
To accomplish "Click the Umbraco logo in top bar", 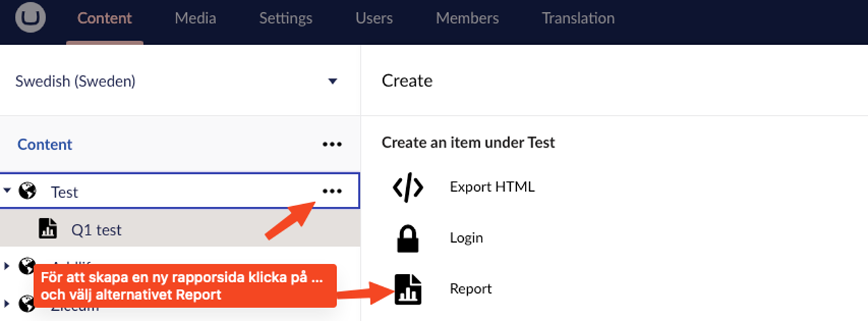I will point(30,18).
